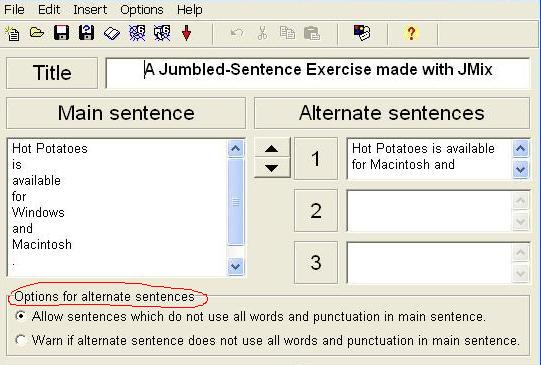Click the empty alternate sentence 2 box

[430, 211]
